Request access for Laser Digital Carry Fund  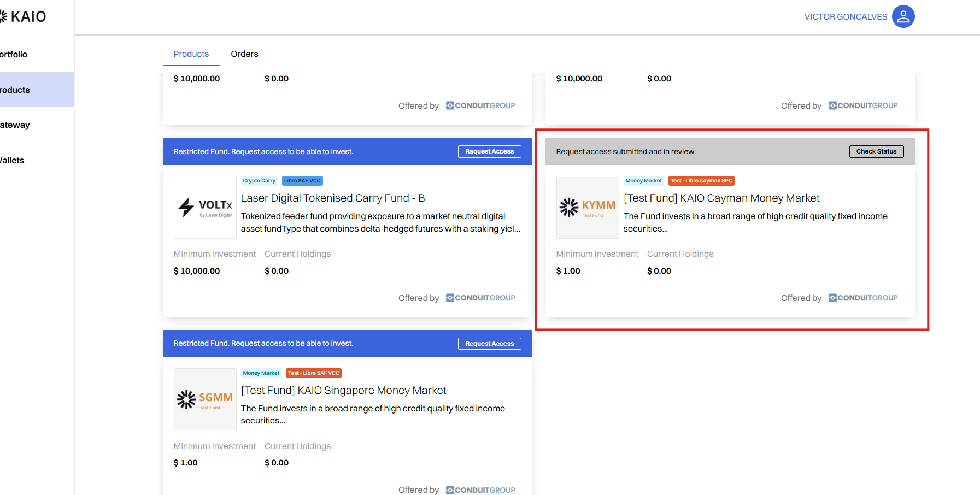(489, 151)
